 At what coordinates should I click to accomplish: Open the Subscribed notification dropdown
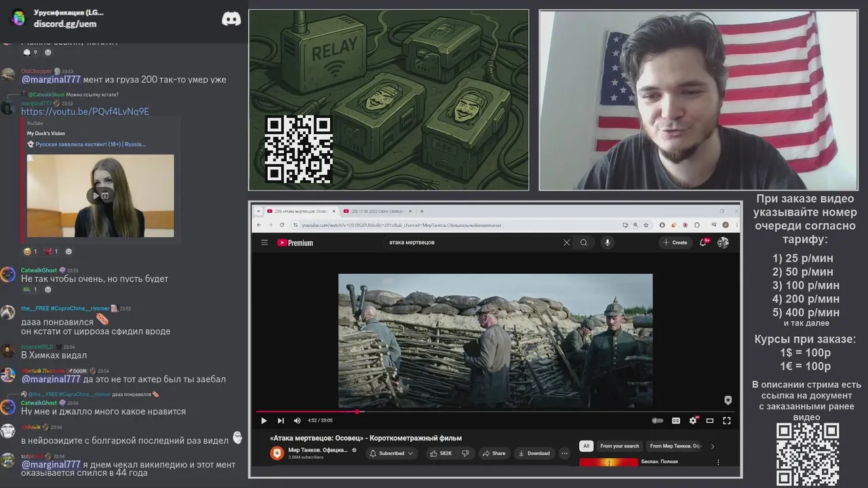391,453
